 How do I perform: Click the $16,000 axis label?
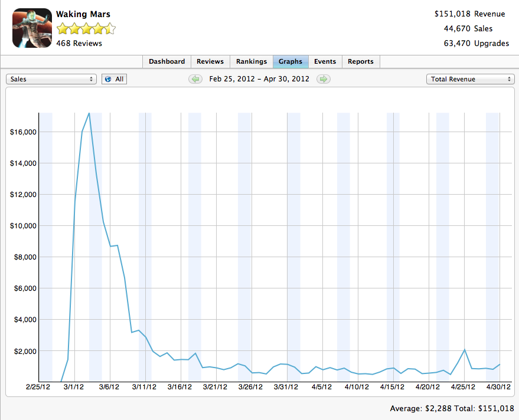pyautogui.click(x=23, y=132)
